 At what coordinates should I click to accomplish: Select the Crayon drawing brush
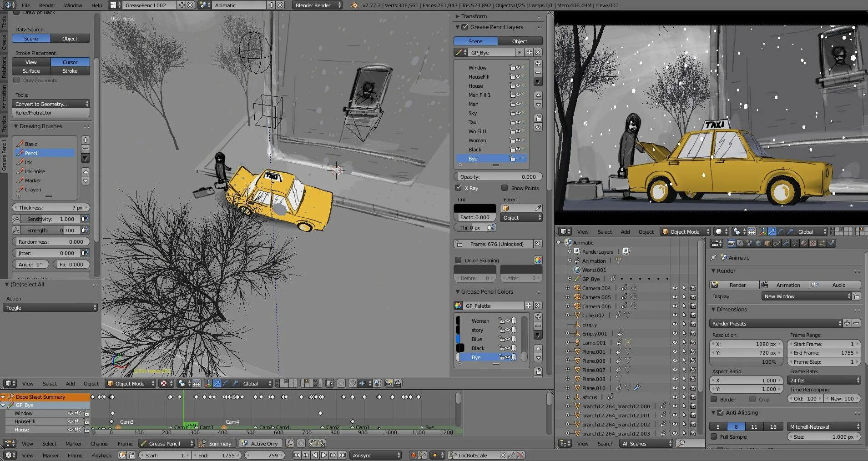[x=45, y=190]
